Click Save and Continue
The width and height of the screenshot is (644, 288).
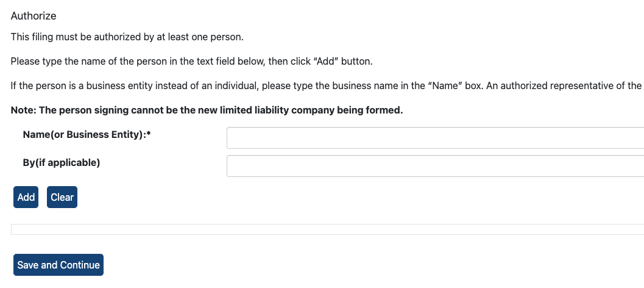58,265
